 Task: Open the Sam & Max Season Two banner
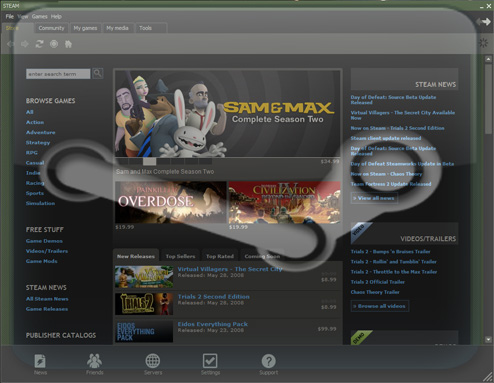click(228, 113)
